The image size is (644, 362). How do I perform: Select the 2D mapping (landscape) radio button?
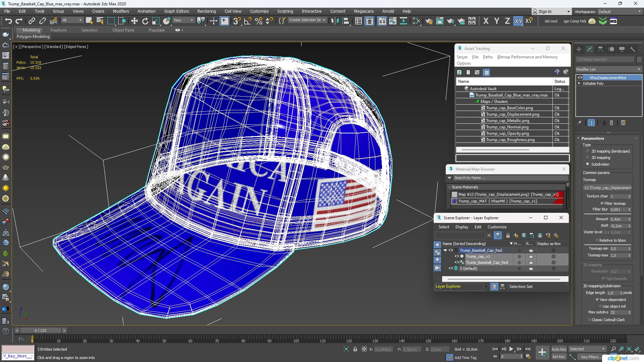click(x=588, y=151)
